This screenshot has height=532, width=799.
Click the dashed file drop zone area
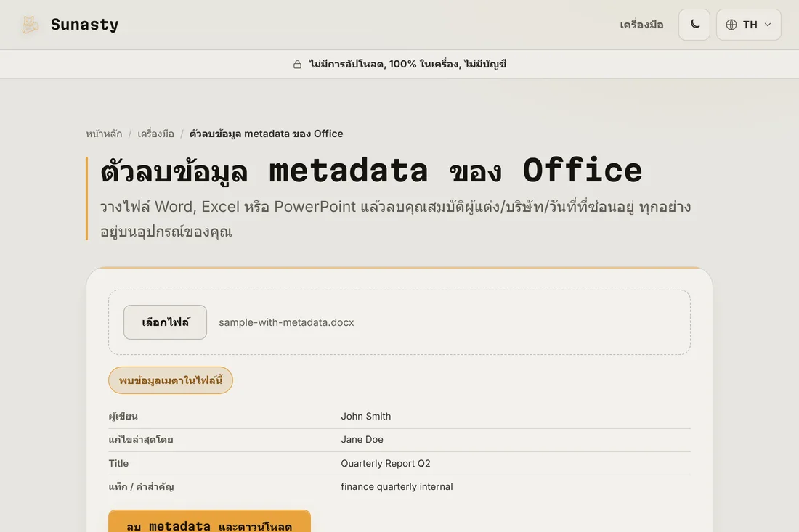[399, 322]
